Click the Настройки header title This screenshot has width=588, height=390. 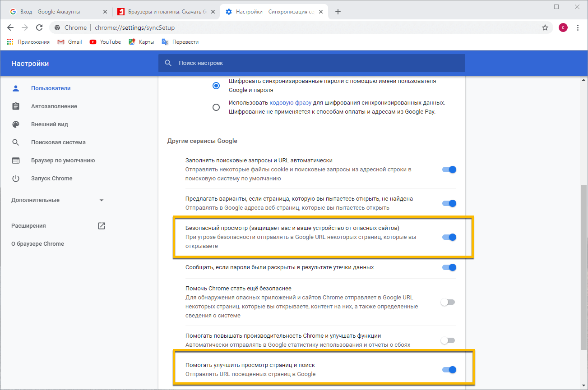[30, 64]
